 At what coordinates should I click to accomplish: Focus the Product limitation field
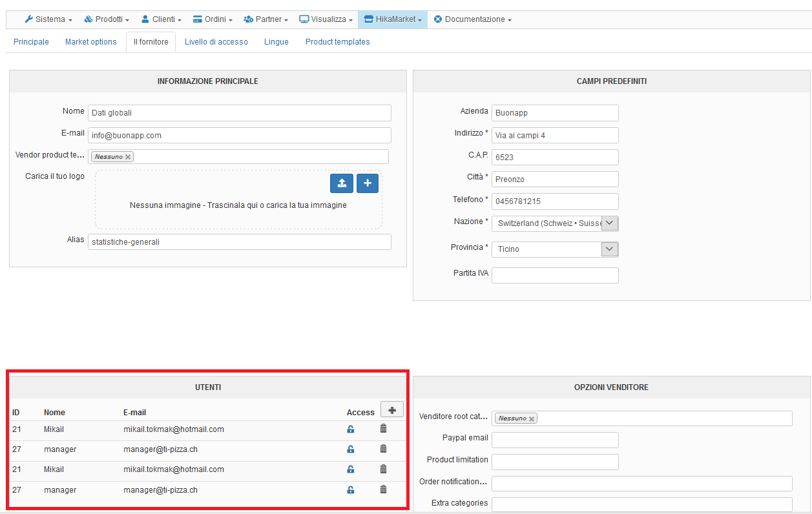[555, 462]
